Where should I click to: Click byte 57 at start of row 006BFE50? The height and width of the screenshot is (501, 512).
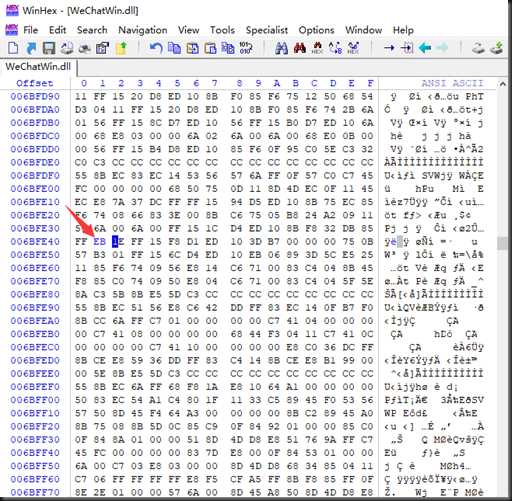81,255
